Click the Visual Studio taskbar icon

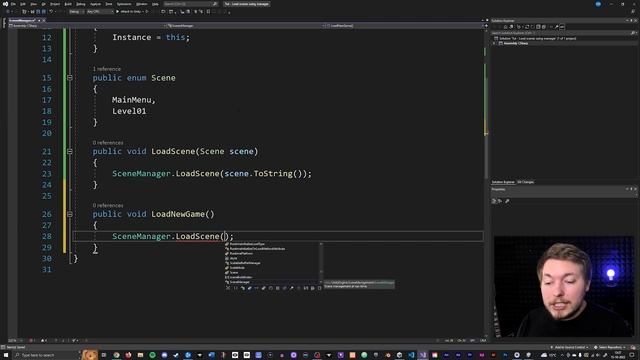tap(423, 355)
